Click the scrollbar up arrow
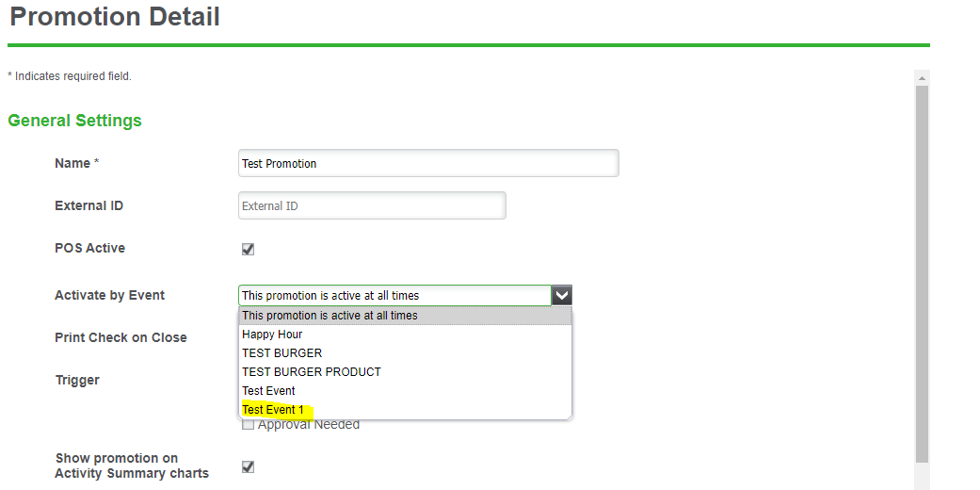 click(x=922, y=77)
